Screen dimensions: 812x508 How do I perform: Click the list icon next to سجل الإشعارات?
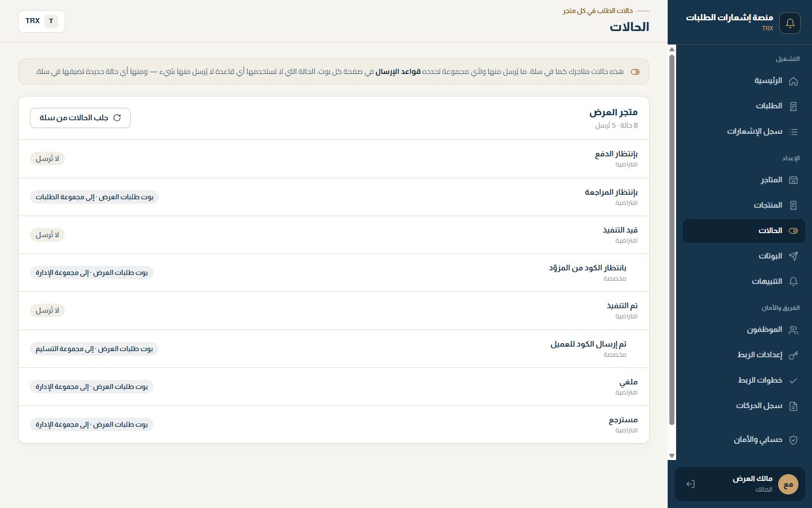tap(793, 132)
